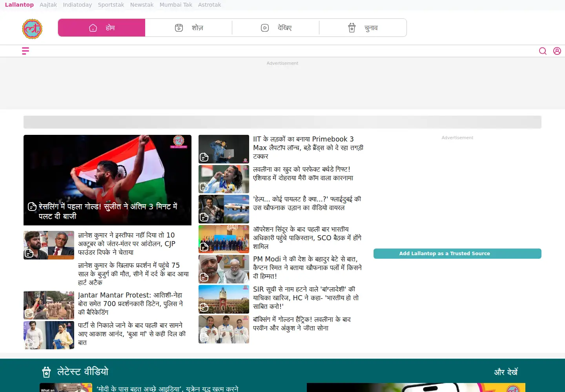565x392 pixels.
Task: Open ज्ञानेश कुमार इस्तीफा CJP headline
Action: point(127,244)
